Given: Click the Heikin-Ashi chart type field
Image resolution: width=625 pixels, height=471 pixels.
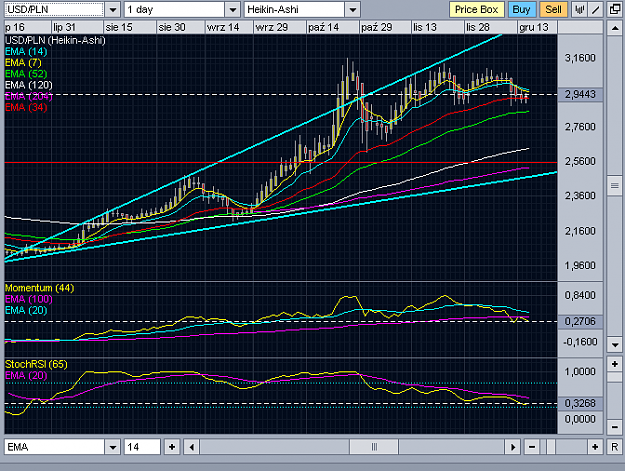Looking at the screenshot, I should tap(295, 10).
